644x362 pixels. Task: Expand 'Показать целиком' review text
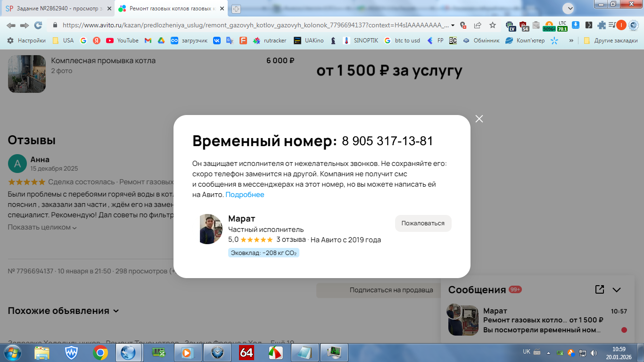point(42,227)
